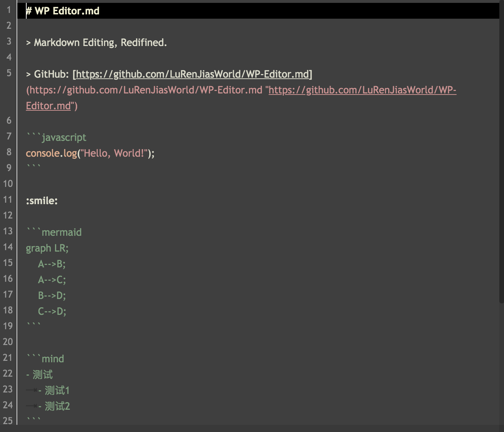The image size is (504, 432).
Task: Select gutter line number 22
Action: click(8, 373)
